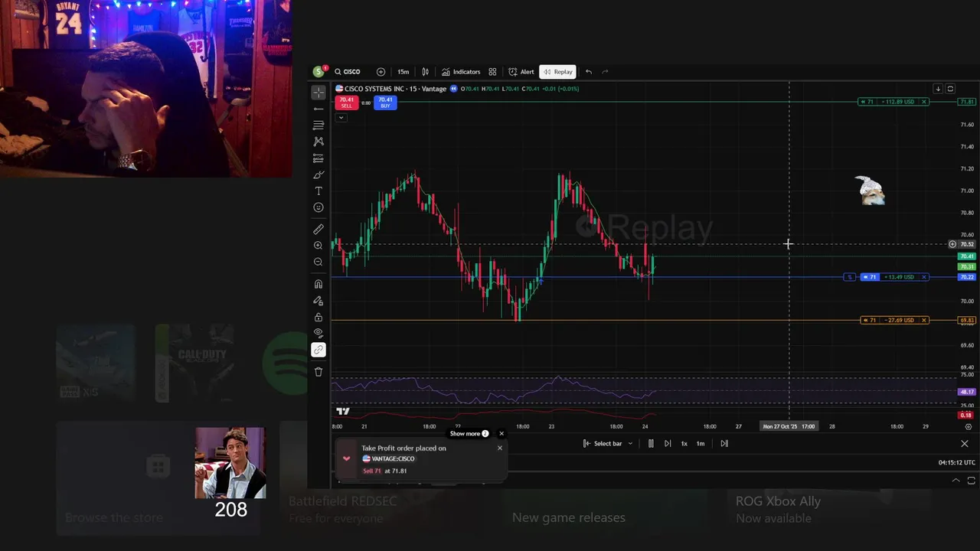Open the 1m replay interval selector

(701, 444)
